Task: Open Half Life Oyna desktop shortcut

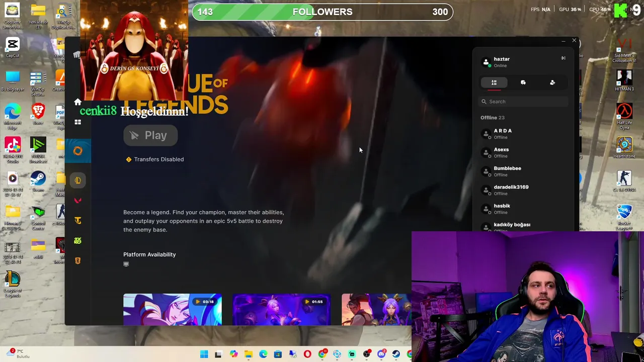Action: 624,117
